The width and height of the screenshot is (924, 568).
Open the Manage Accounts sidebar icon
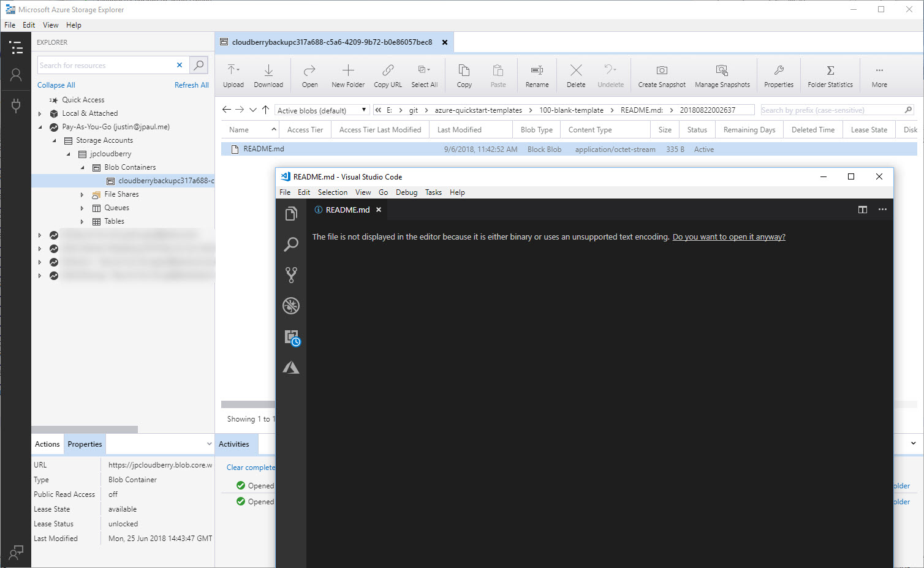16,75
